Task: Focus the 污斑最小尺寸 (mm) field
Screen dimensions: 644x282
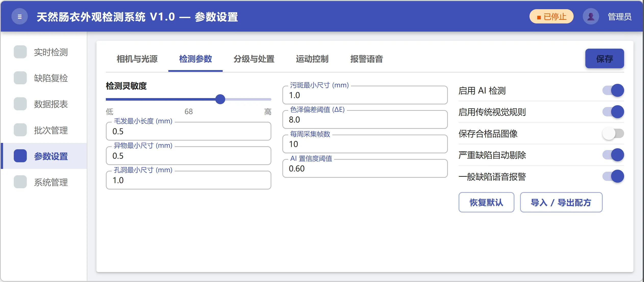Action: coord(365,95)
